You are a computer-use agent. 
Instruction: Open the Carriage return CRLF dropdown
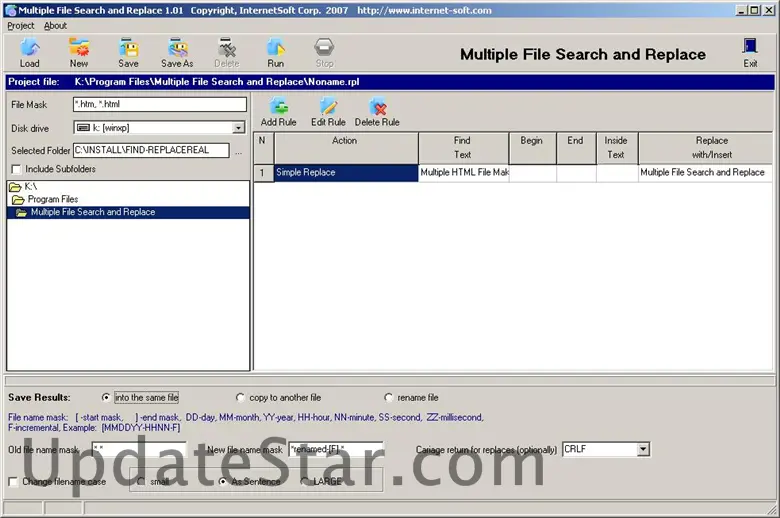pos(643,449)
